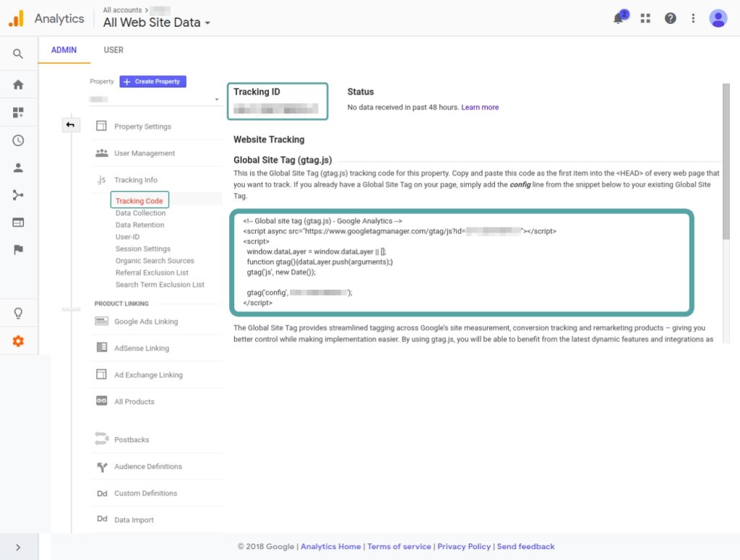
Task: Select the Discover lightbulb icon
Action: point(17,312)
